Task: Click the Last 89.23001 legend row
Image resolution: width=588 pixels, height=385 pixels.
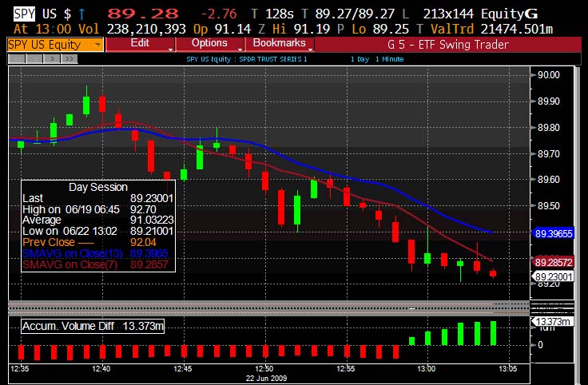Action: pos(98,198)
